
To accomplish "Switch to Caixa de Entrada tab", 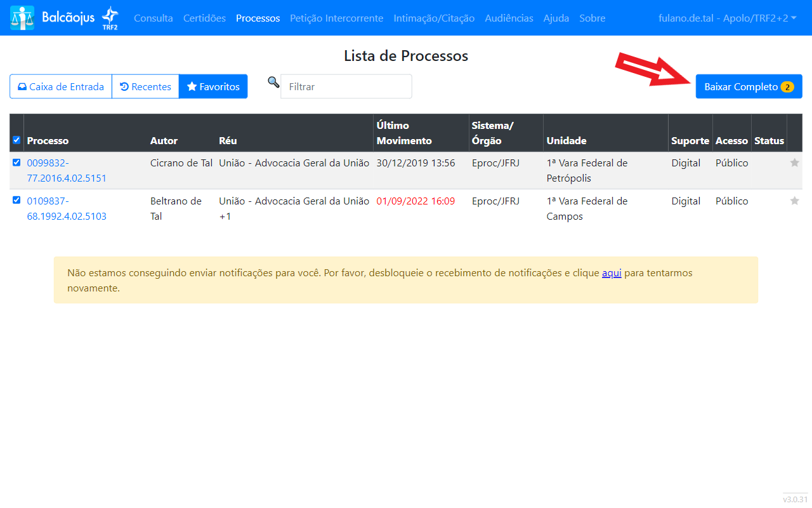I will tap(61, 86).
